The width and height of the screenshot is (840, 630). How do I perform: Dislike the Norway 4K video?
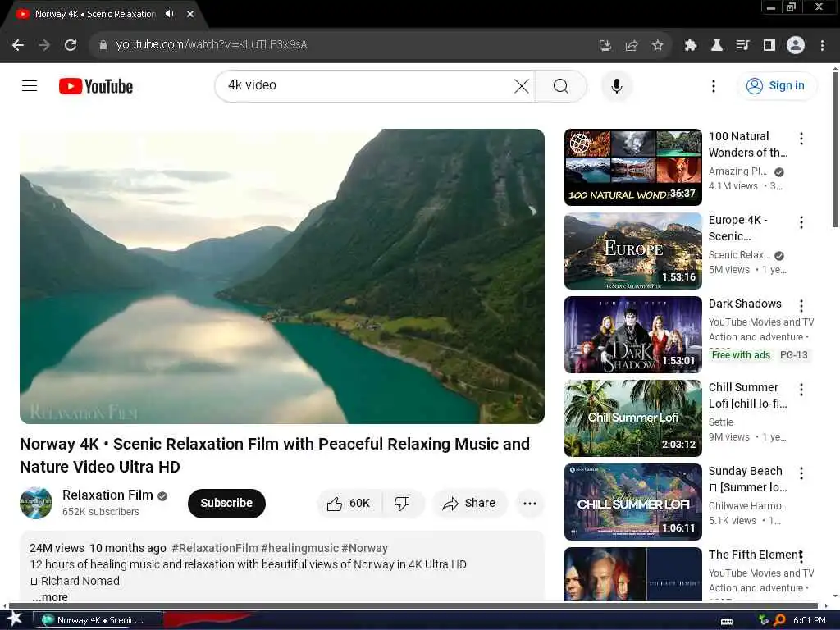click(403, 503)
